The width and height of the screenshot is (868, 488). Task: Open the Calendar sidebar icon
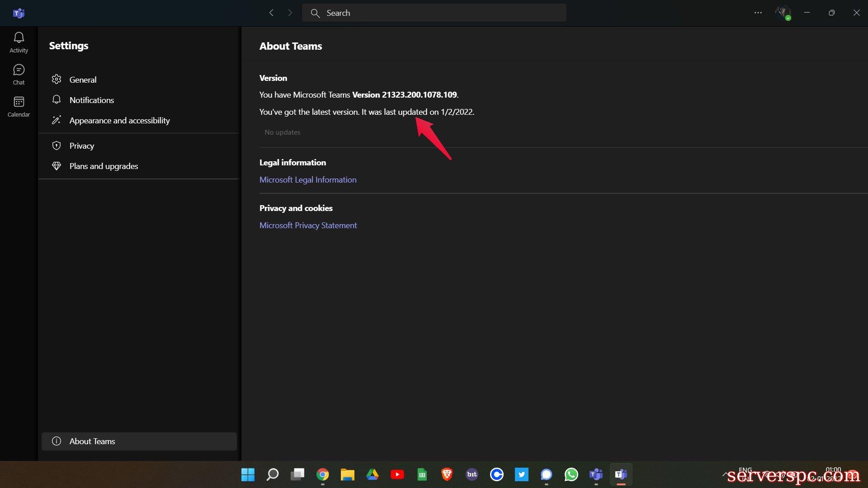click(x=19, y=107)
